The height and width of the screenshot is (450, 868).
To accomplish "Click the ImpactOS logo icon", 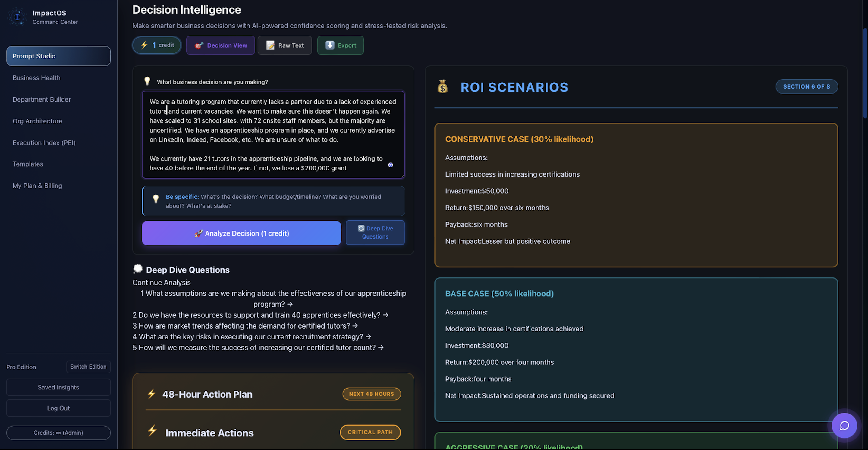I will pos(17,17).
